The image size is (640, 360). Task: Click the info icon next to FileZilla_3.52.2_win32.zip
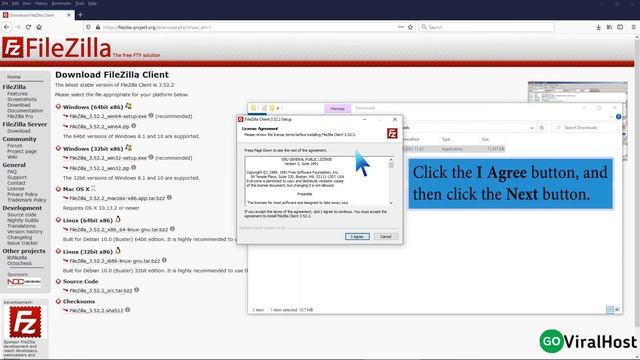pos(133,167)
